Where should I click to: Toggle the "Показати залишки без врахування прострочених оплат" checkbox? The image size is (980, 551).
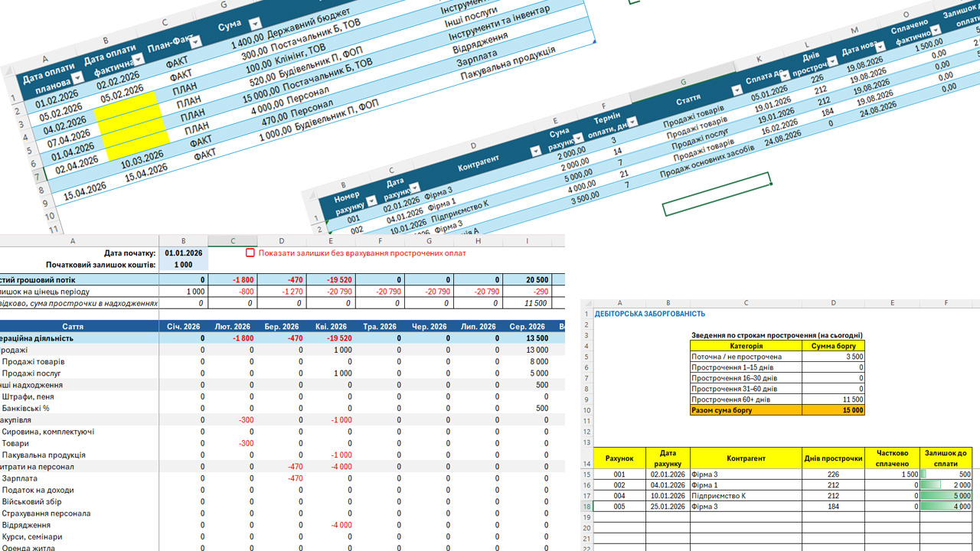250,253
